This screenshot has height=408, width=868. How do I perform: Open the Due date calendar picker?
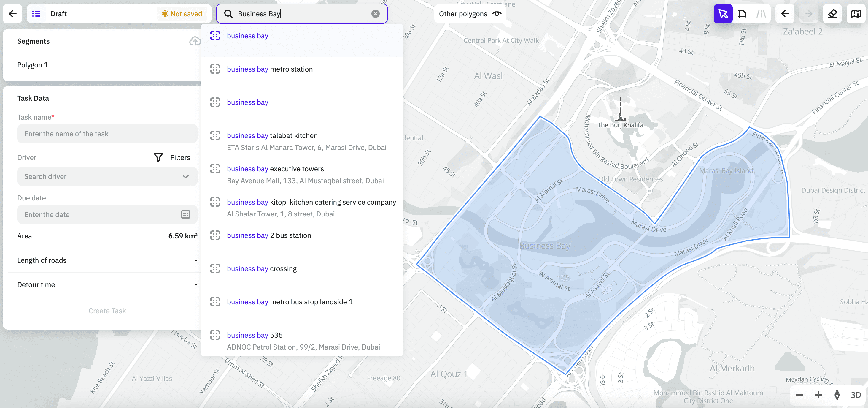tap(186, 214)
